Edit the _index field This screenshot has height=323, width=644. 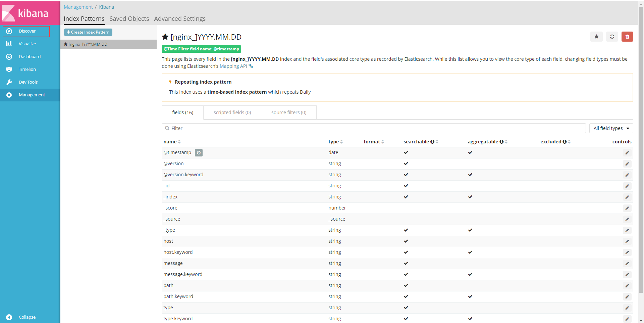(x=627, y=197)
